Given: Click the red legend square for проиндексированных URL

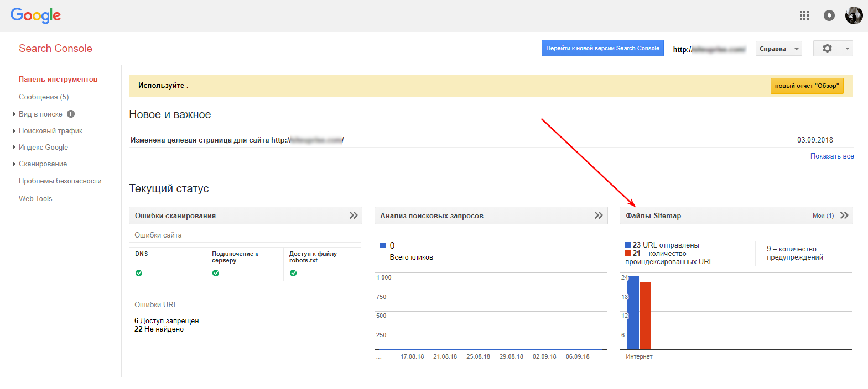Looking at the screenshot, I should pyautogui.click(x=628, y=253).
